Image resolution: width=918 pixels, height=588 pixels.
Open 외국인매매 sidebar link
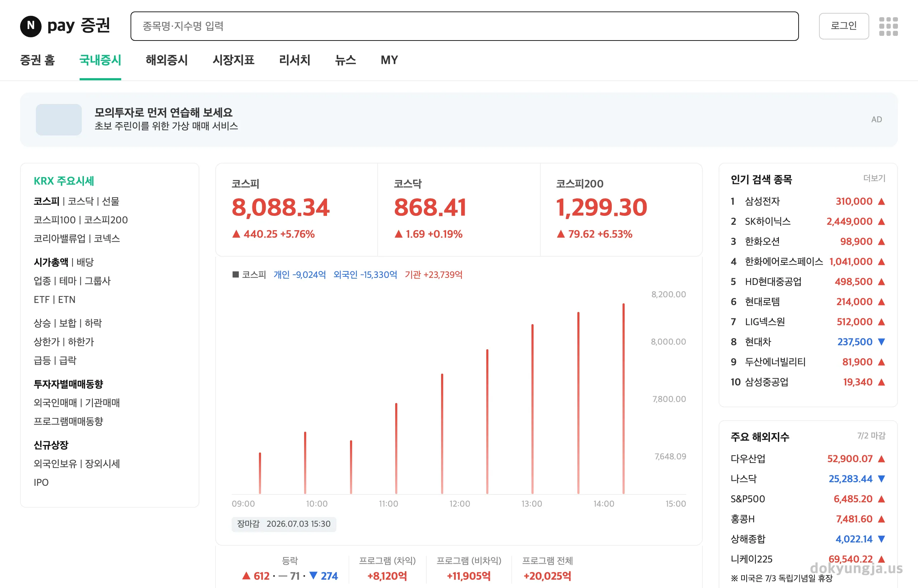(55, 403)
